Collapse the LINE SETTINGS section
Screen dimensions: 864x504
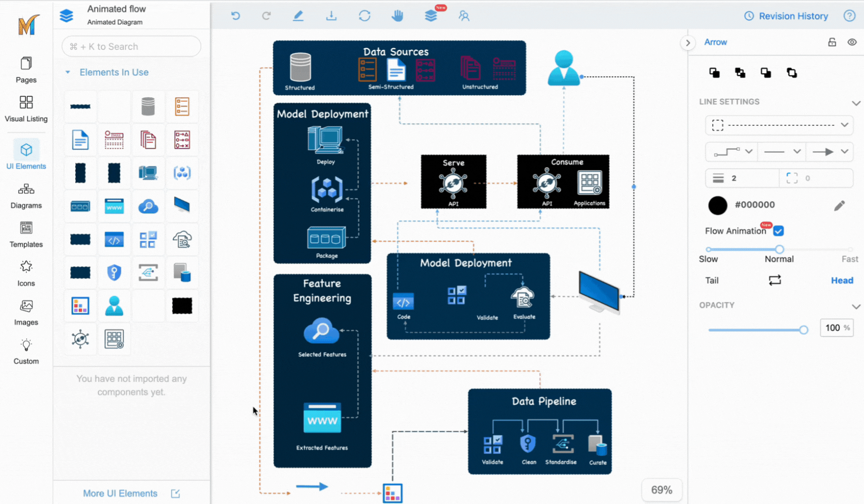click(856, 103)
